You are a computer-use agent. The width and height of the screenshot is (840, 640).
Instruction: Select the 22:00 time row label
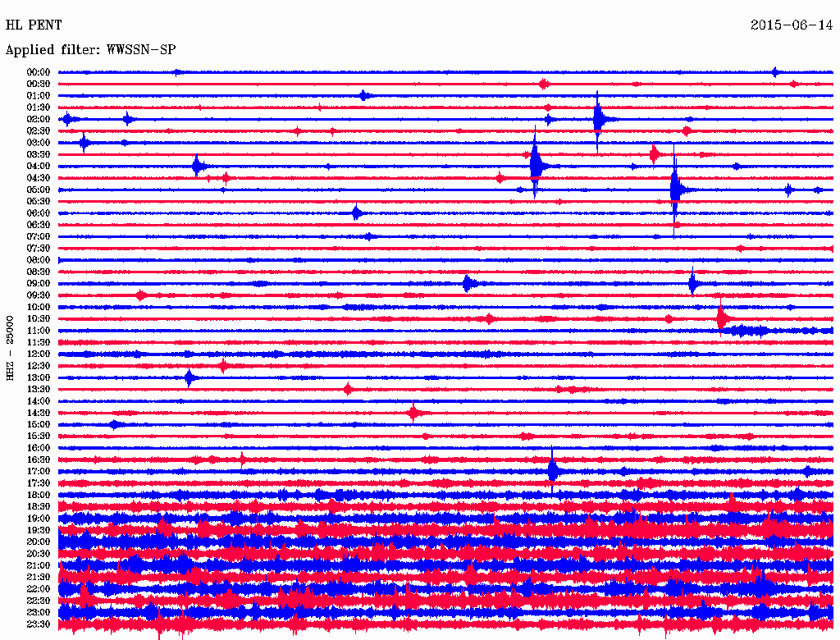tap(38, 589)
